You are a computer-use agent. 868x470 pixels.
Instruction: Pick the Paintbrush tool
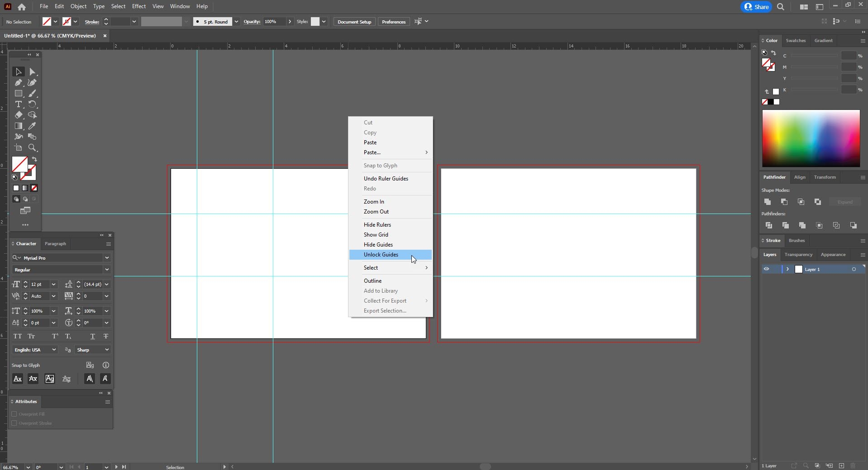pos(32,94)
